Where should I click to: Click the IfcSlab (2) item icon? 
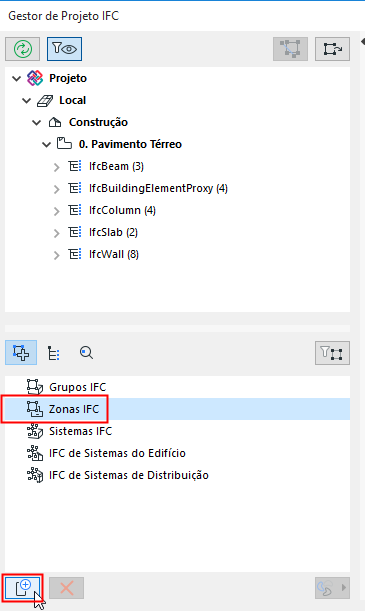coord(75,232)
